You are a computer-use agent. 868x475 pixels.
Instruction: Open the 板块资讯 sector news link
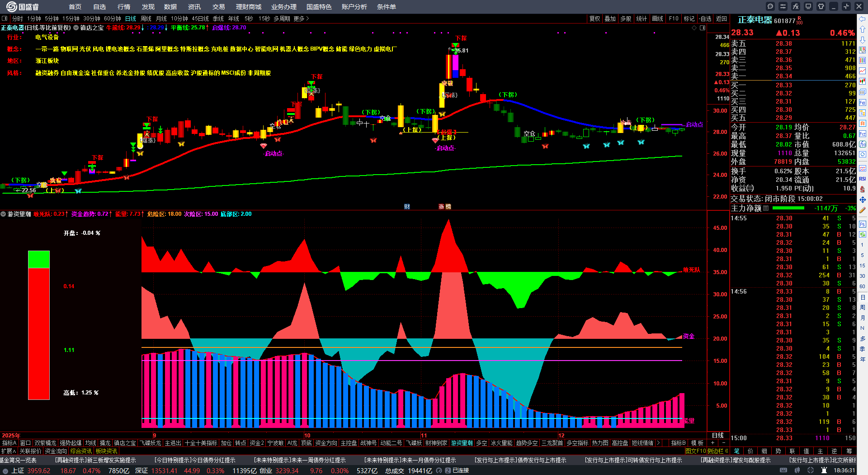106,451
